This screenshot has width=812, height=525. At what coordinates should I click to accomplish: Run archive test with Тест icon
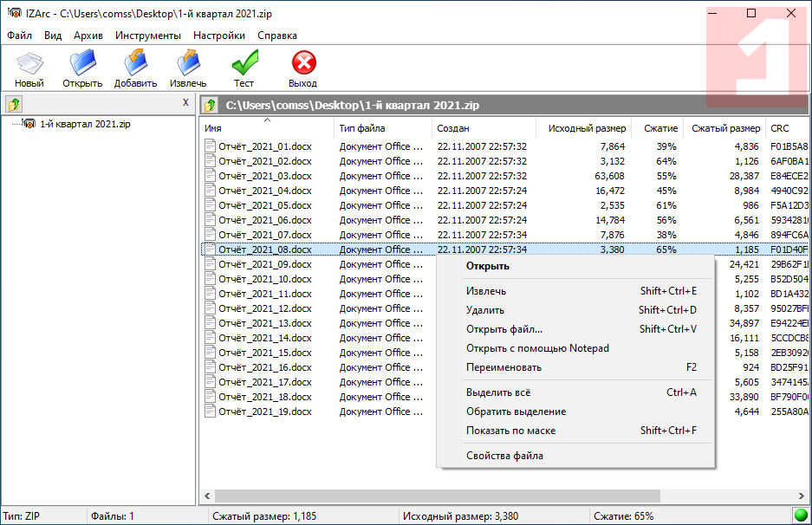coord(244,62)
